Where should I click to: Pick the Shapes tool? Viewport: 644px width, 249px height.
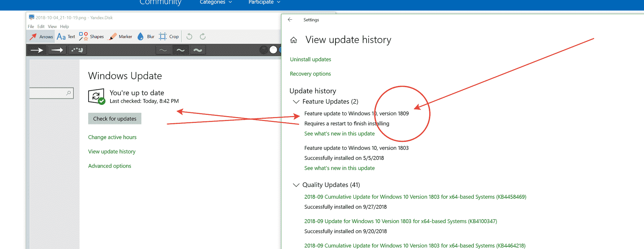click(91, 37)
